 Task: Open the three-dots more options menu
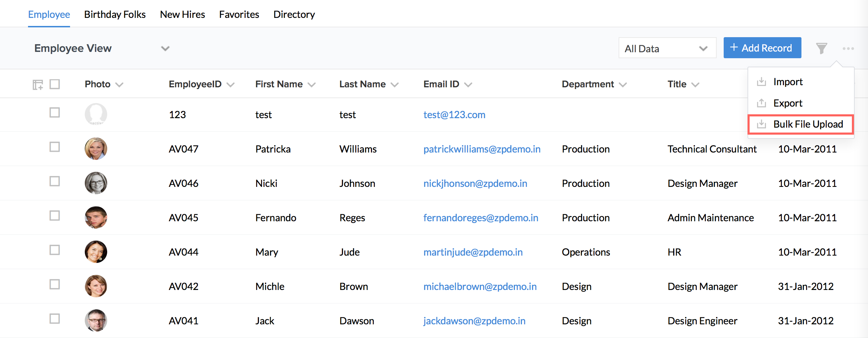click(848, 48)
